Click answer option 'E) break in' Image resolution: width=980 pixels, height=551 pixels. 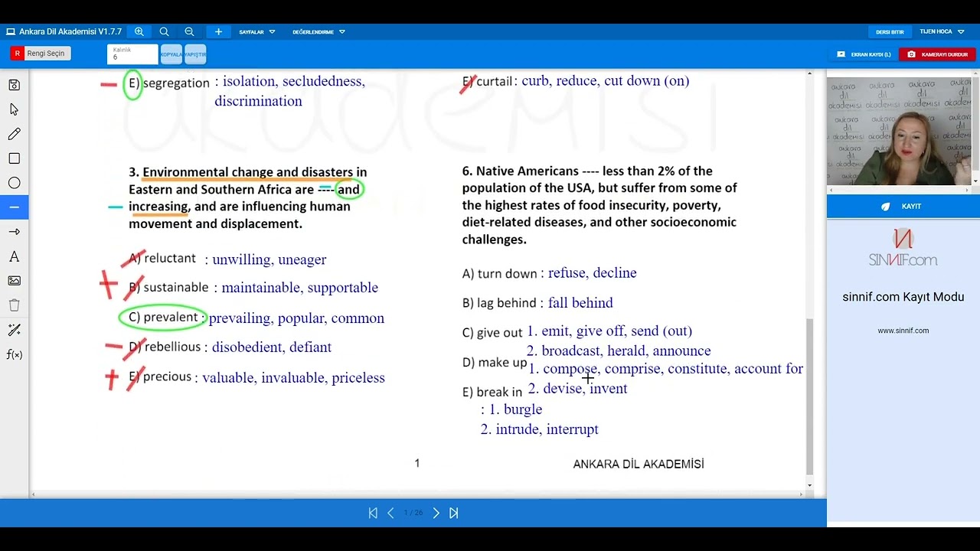(x=492, y=393)
